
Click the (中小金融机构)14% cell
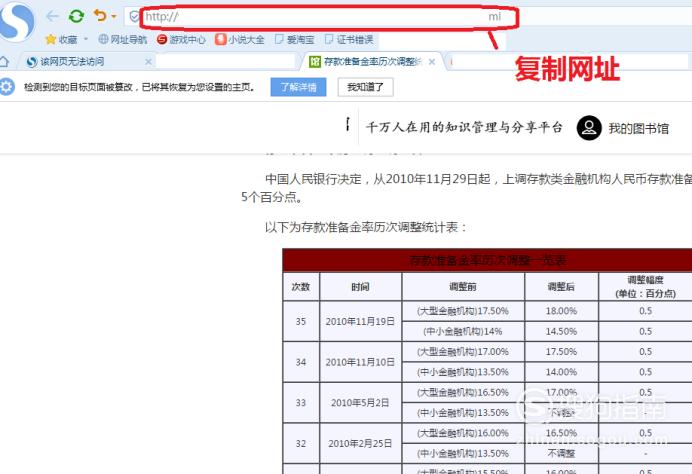pyautogui.click(x=463, y=331)
